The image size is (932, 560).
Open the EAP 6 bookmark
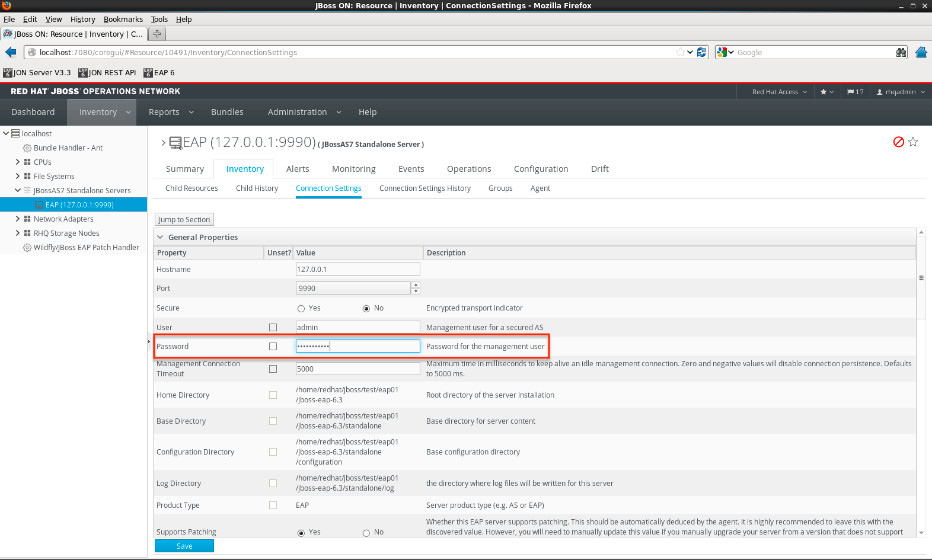click(x=159, y=73)
